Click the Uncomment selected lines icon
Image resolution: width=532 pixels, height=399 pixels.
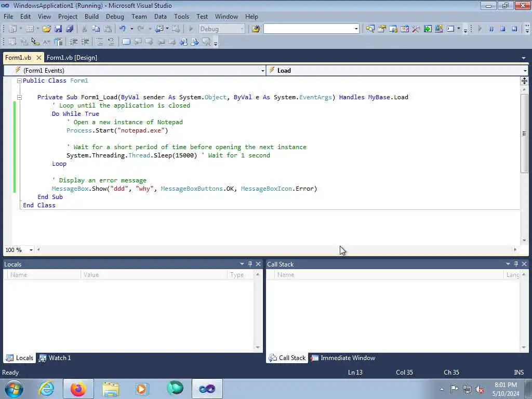pos(111,42)
